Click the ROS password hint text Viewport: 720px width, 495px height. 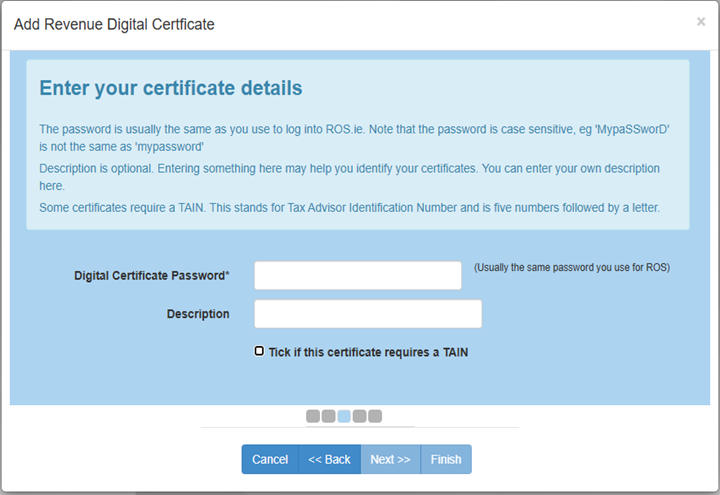coord(571,268)
